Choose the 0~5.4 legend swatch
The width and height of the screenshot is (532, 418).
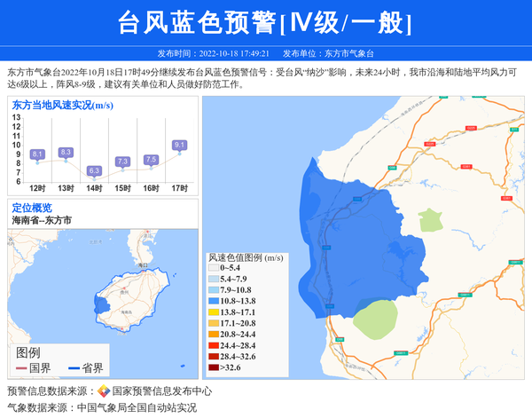[x=214, y=267]
